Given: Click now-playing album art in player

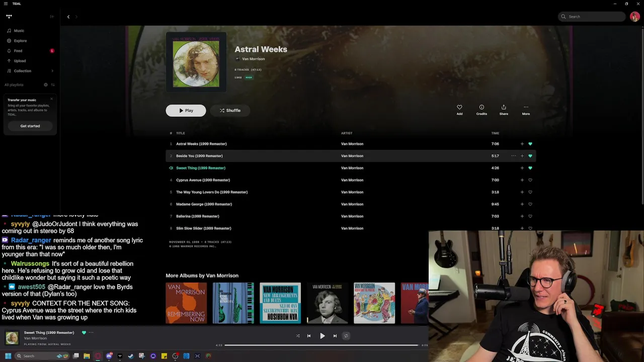Looking at the screenshot, I should (12, 338).
